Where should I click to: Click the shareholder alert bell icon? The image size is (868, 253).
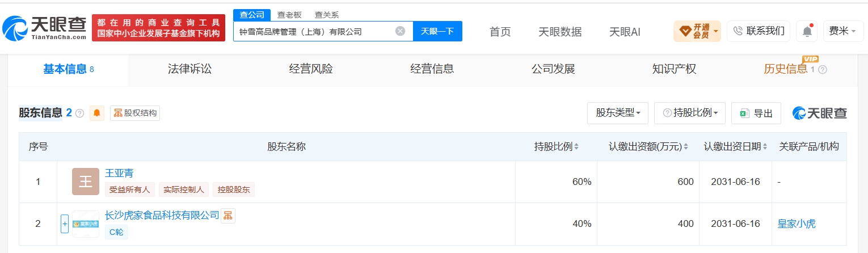[96, 113]
